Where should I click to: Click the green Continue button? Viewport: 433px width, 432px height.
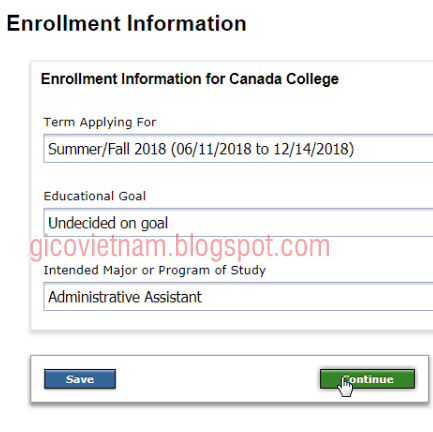click(x=367, y=379)
